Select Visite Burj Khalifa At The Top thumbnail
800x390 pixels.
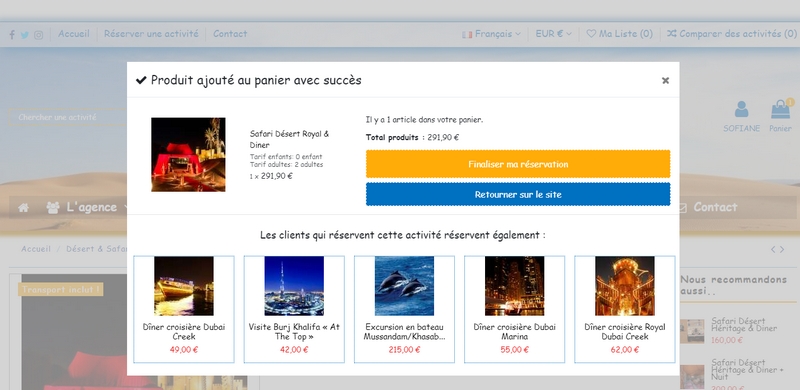pos(294,286)
